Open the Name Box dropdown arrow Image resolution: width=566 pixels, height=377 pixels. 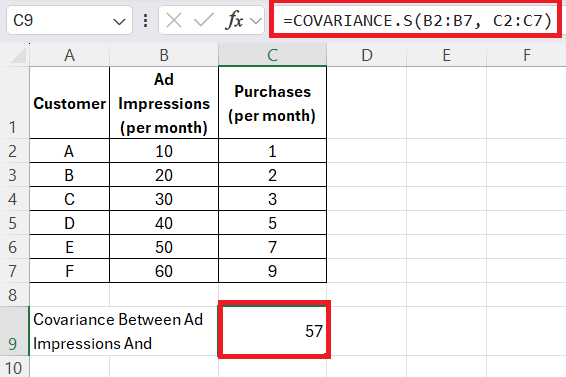click(119, 22)
